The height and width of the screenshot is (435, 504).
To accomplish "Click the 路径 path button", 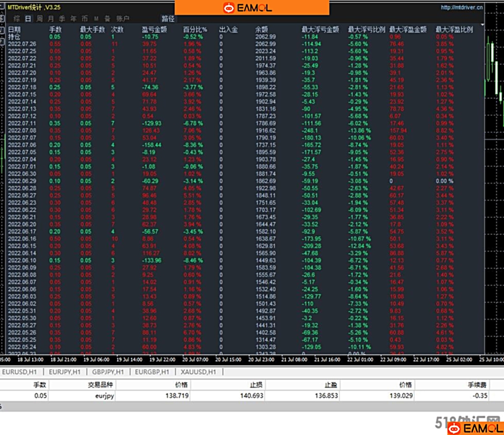I will (x=168, y=19).
